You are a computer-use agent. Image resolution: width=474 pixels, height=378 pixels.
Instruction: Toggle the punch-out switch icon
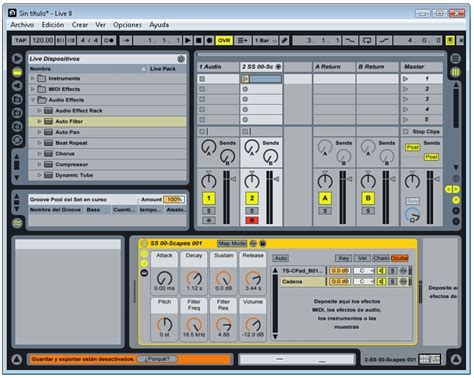pyautogui.click(x=384, y=40)
